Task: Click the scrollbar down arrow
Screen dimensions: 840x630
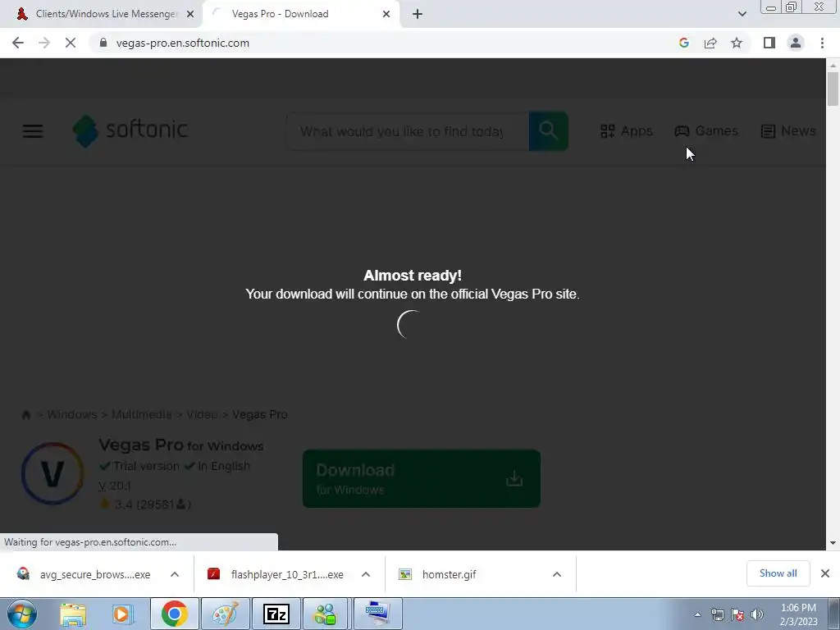Action: (833, 543)
